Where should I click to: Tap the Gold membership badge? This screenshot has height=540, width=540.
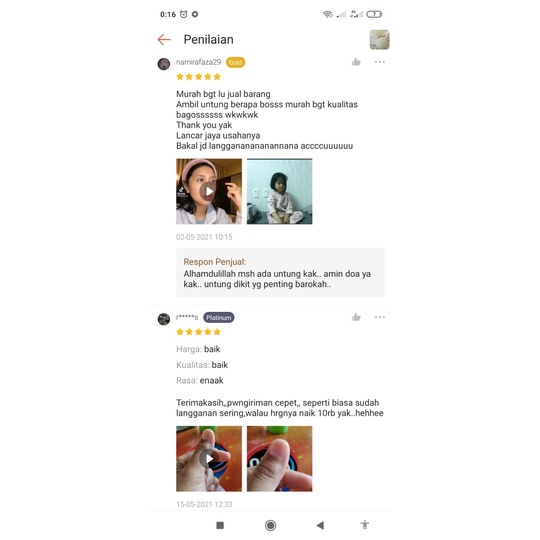pyautogui.click(x=236, y=62)
